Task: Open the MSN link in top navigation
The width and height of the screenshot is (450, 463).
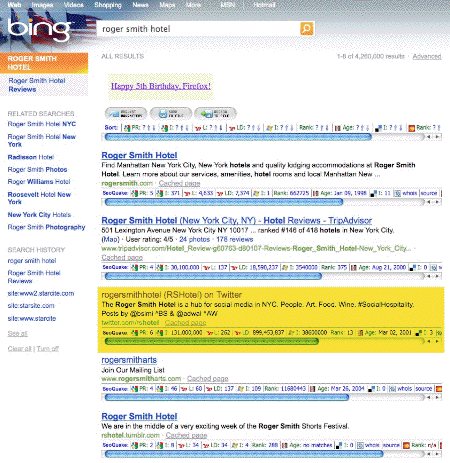Action: click(227, 5)
